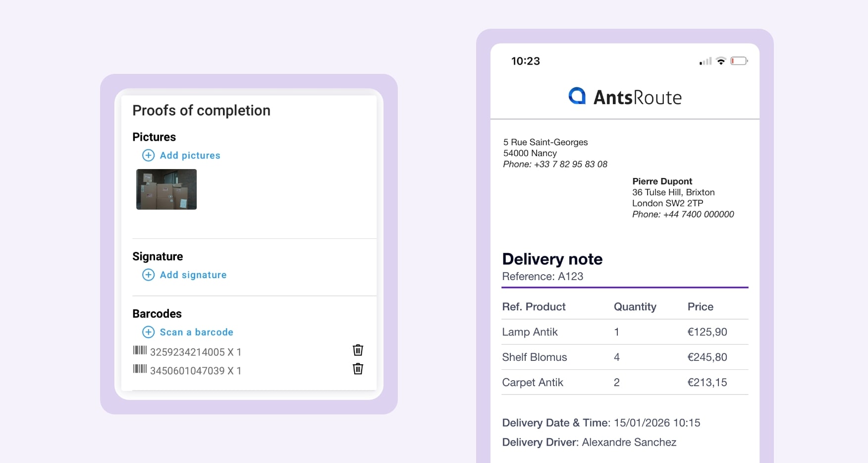Click the Price column header
Viewport: 868px width, 463px height.
coord(700,307)
